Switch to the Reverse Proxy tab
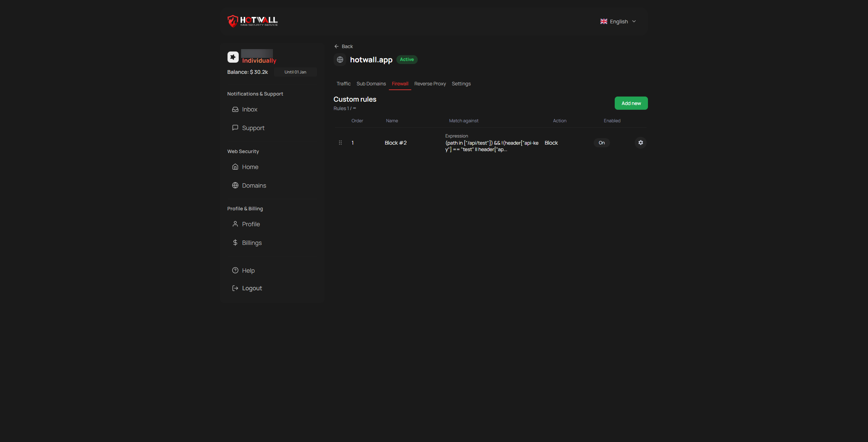 (430, 84)
